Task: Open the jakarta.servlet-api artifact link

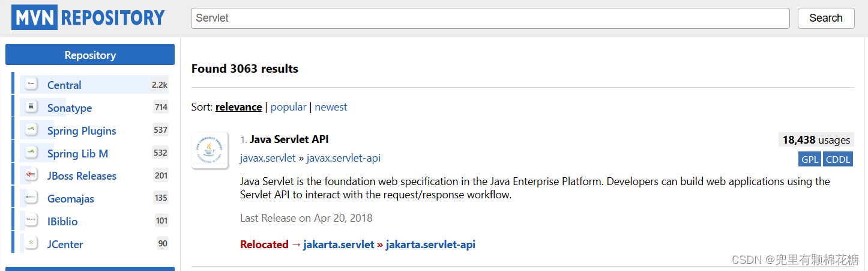Action: coord(430,245)
